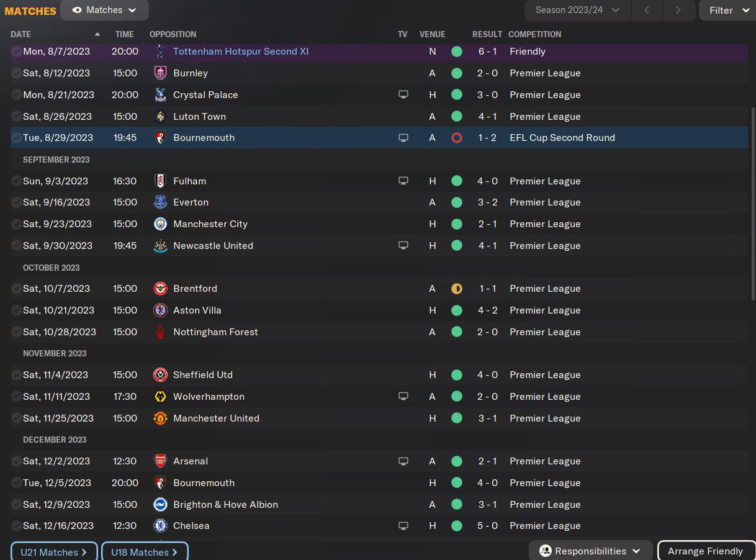
Task: Click the Crystal Palace club badge
Action: 160,95
